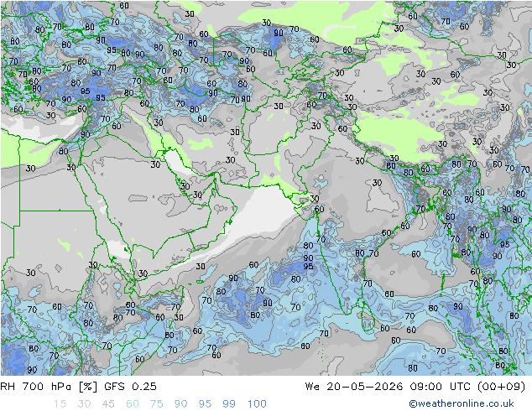Click legend value 30 in color scale
This screenshot has width=532, height=411.
click(84, 404)
